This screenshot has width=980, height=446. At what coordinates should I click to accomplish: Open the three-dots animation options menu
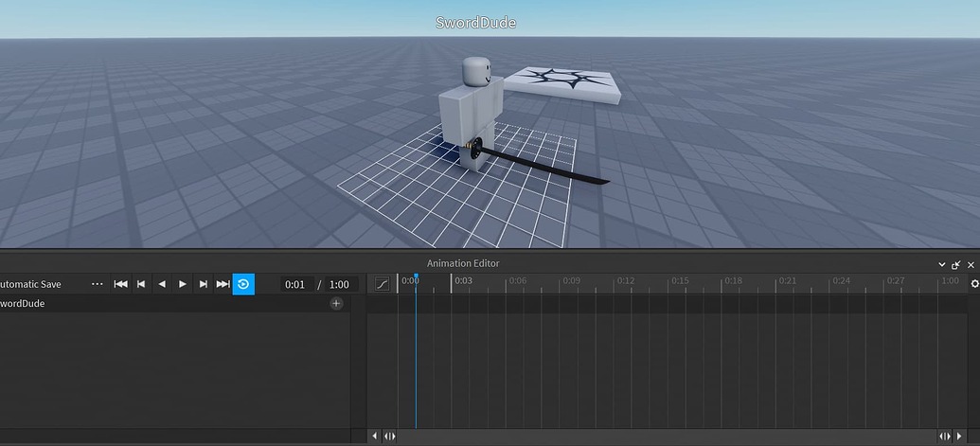coord(98,284)
